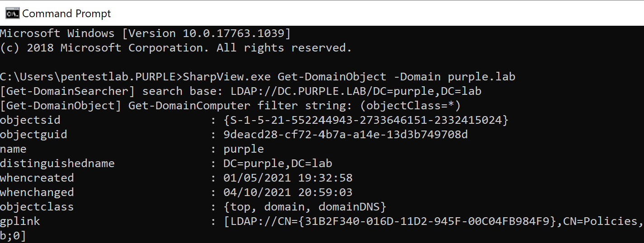644x243 pixels.
Task: Click the Command Prompt window title text
Action: [66, 14]
